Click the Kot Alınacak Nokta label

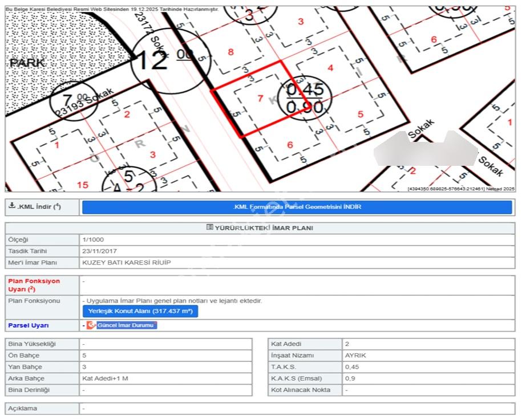(301, 390)
